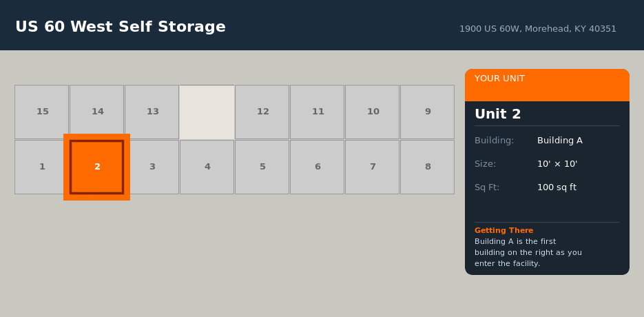This screenshot has width=644, height=317.
Task: Pick unit 11 on the site map
Action: tap(318, 112)
